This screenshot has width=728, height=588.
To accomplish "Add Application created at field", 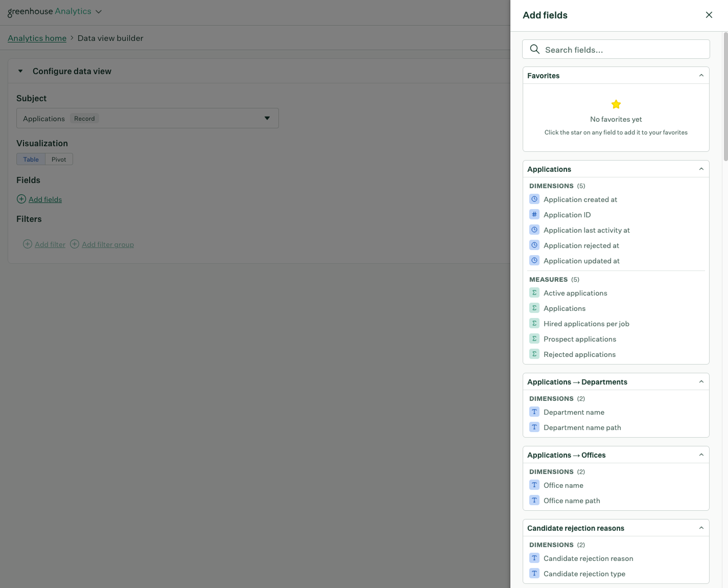I will coord(580,199).
